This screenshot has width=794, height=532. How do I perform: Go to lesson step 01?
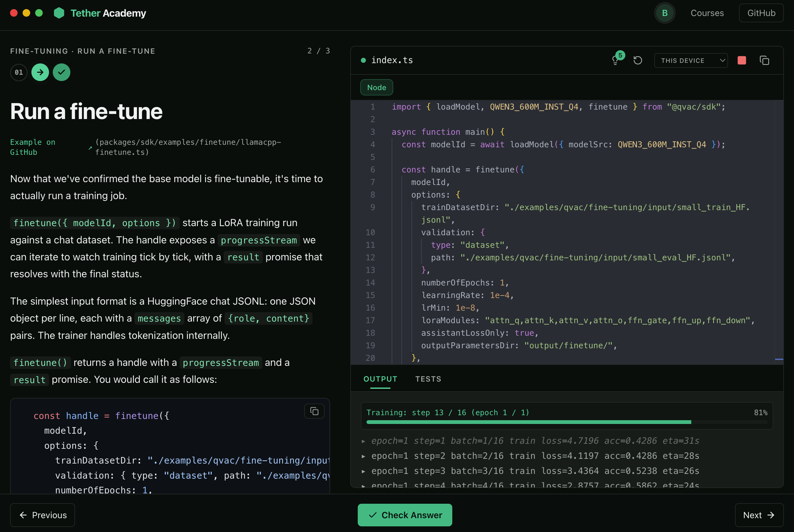(x=19, y=72)
